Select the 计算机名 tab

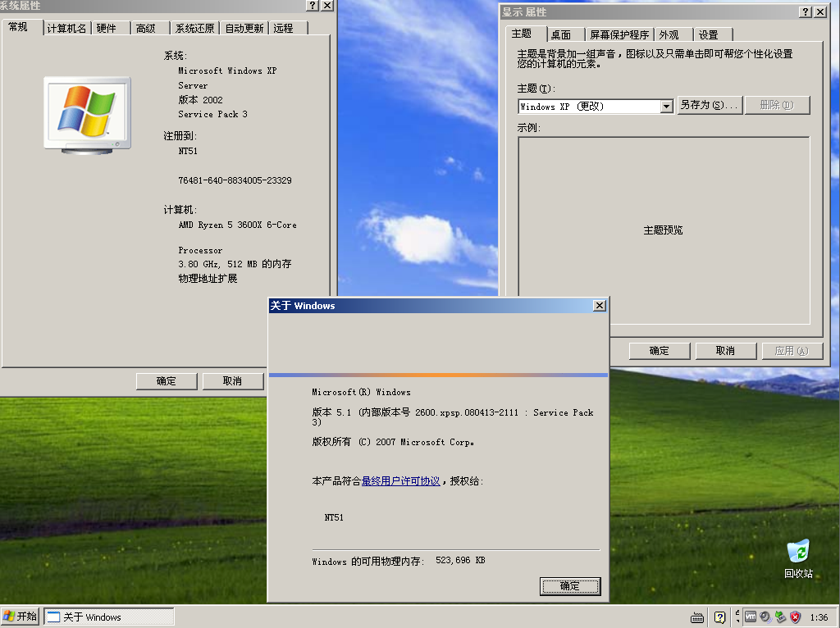coord(69,27)
